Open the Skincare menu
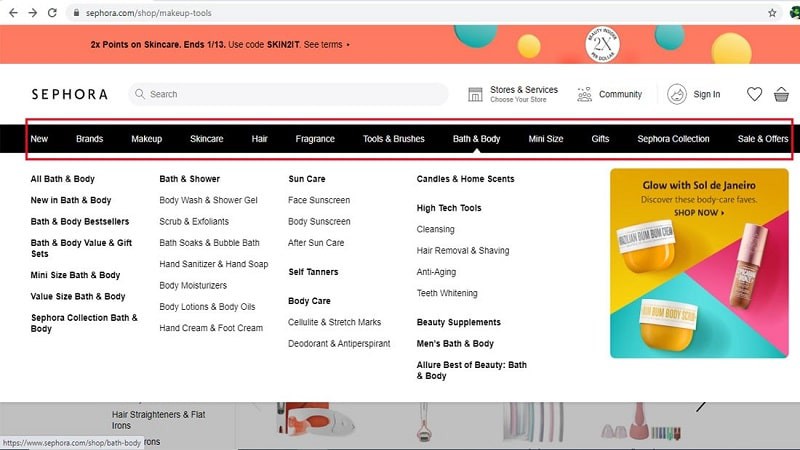The width and height of the screenshot is (800, 450). tap(207, 139)
